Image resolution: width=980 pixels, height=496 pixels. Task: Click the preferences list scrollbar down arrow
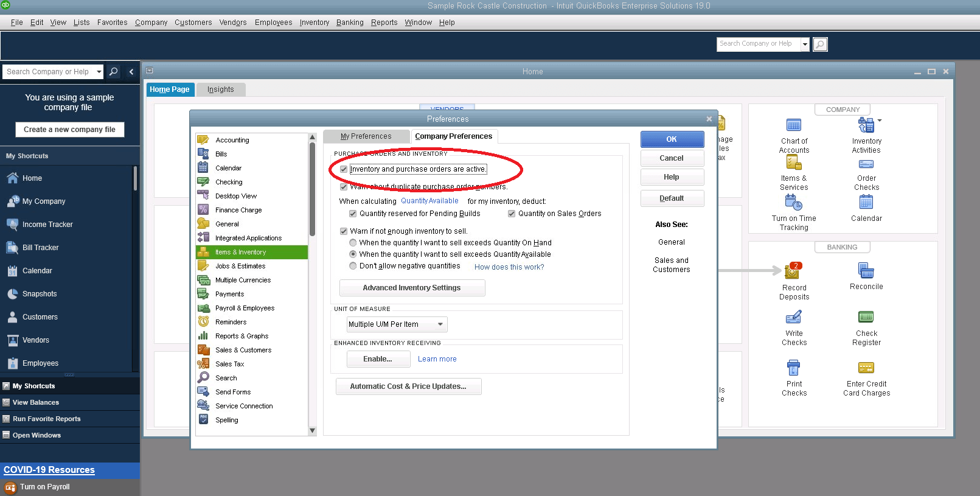tap(313, 430)
